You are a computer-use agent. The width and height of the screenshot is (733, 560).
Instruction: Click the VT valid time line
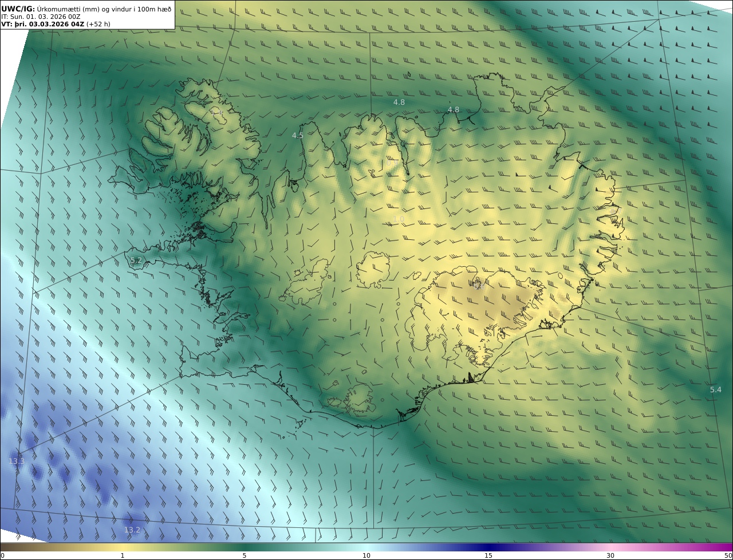[56, 24]
